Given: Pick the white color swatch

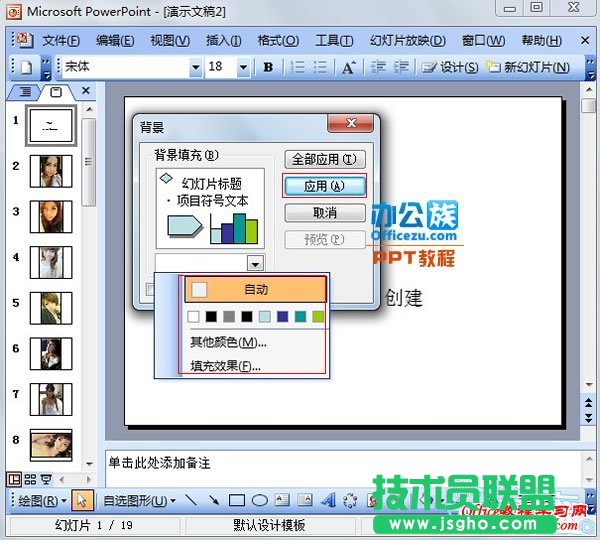Looking at the screenshot, I should click(193, 316).
